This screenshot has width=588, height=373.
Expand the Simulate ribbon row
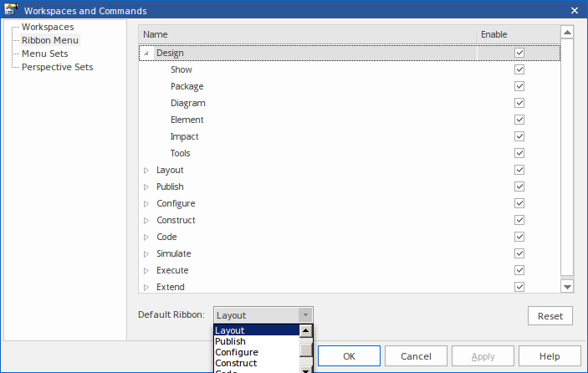(x=146, y=254)
